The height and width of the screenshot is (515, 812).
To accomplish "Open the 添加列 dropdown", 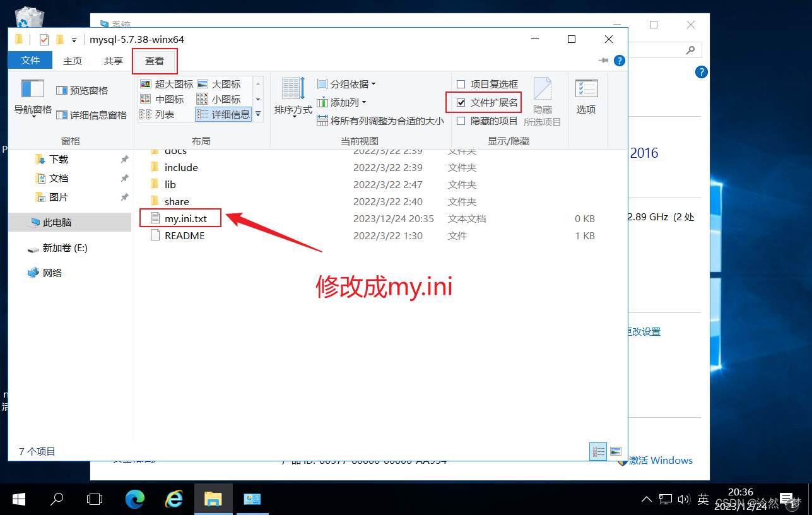I will 343,102.
